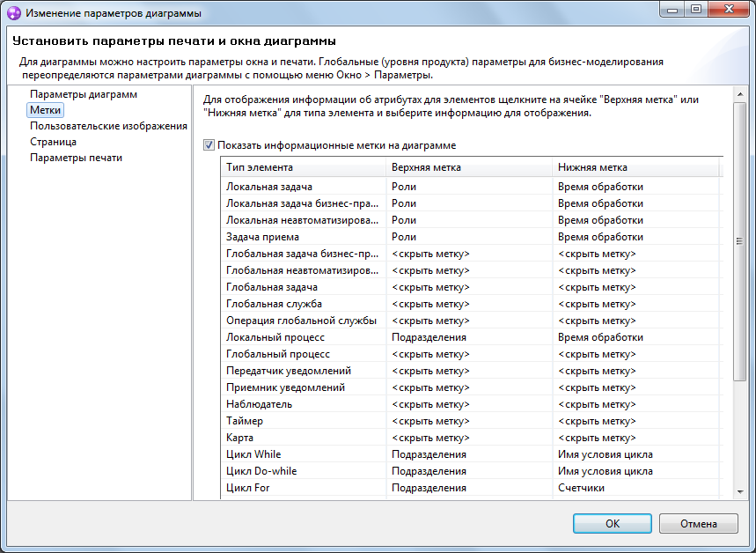756x553 pixels.
Task: Click top label 'Роли' for 'Локальная неавтоматизирова...'
Action: click(x=468, y=220)
